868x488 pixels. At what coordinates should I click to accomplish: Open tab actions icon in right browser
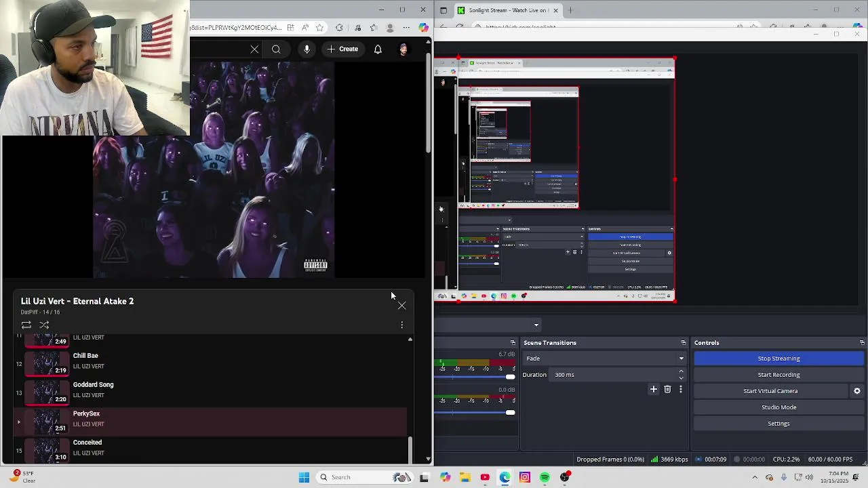pyautogui.click(x=443, y=10)
